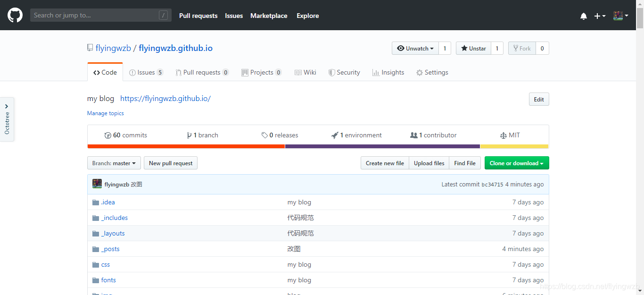Open the MIT license link

tap(510, 135)
